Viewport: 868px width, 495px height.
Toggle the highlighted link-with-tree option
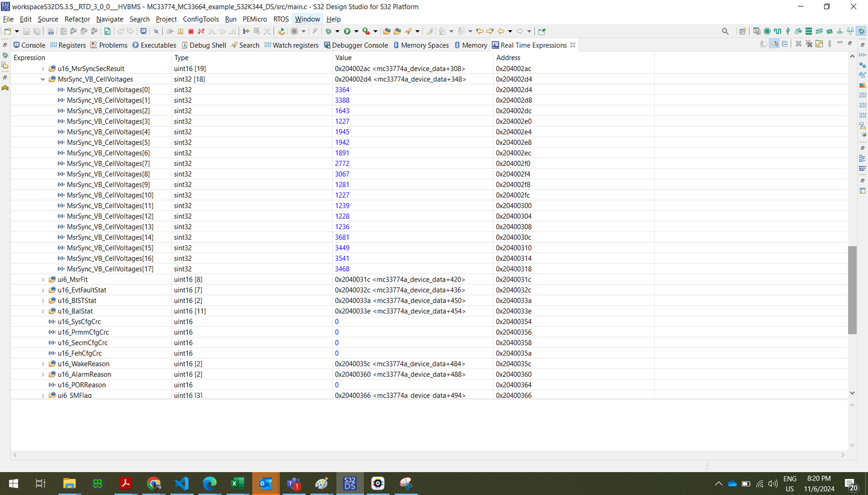775,43
